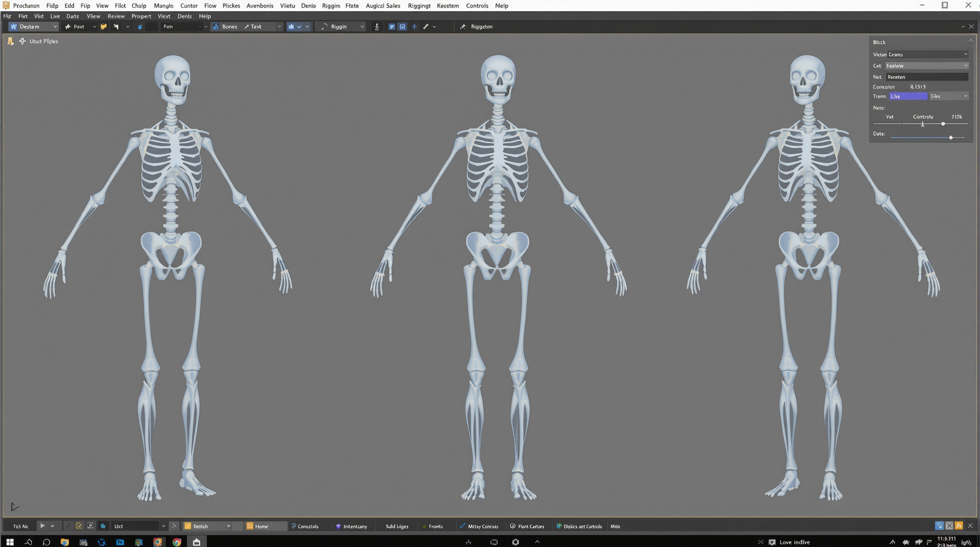This screenshot has width=980, height=547.
Task: Open the Dire dropdown in Trenm row
Action: click(949, 96)
